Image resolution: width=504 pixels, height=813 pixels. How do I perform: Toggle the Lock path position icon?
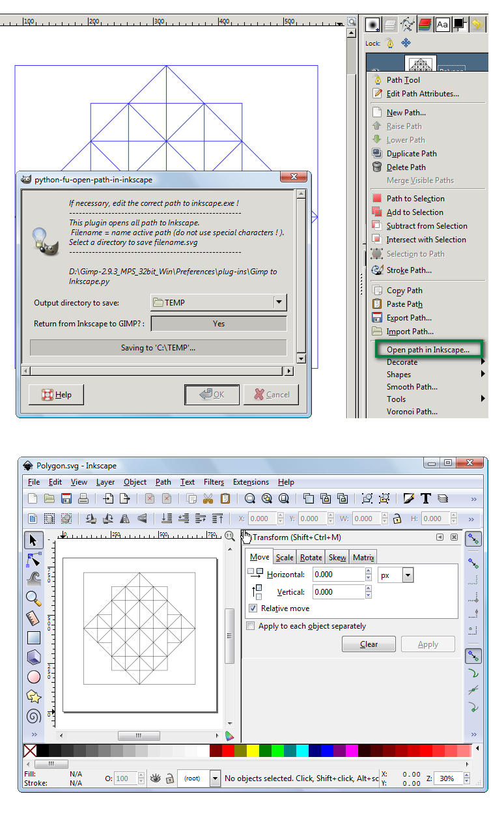(406, 43)
